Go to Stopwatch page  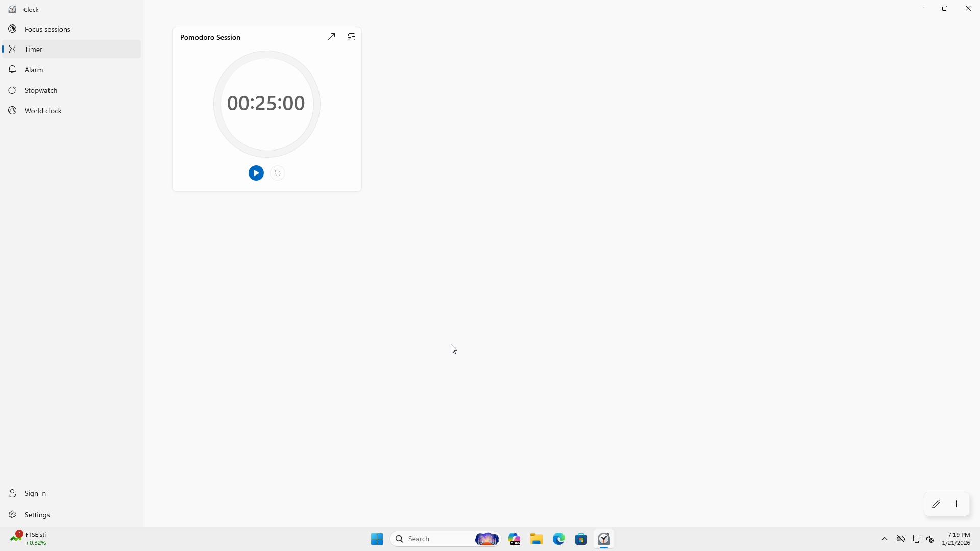(41, 90)
